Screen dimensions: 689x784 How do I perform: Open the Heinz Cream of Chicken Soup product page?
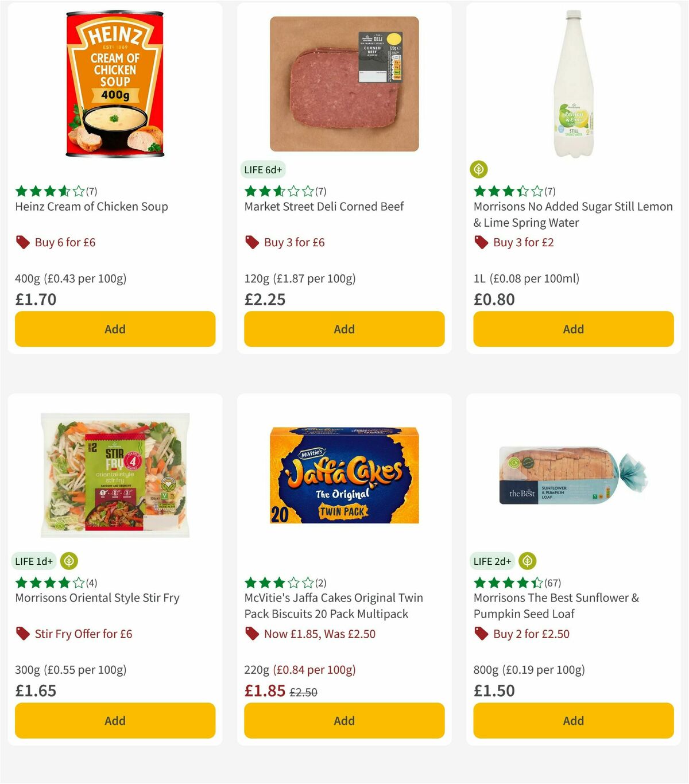(91, 207)
